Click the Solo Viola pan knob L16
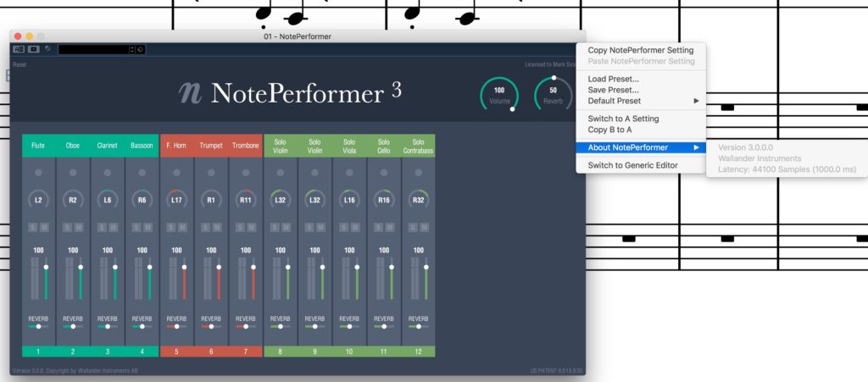The height and width of the screenshot is (382, 868). [349, 200]
